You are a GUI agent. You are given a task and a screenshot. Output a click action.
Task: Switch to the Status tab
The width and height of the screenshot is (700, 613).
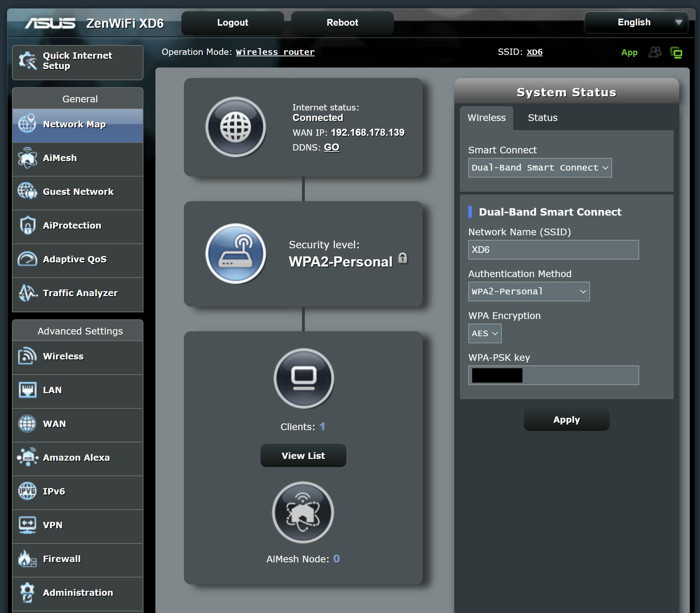[x=542, y=118]
